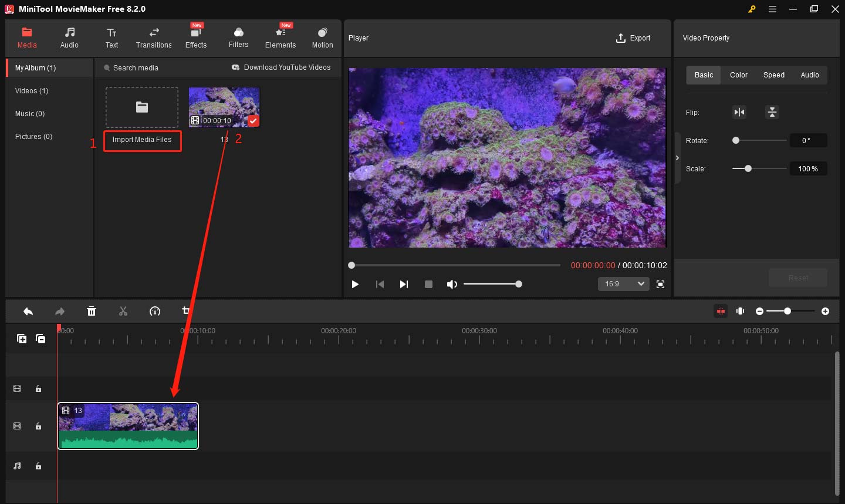Open the Audio library tab
Viewport: 845px width, 504px height.
pyautogui.click(x=69, y=38)
